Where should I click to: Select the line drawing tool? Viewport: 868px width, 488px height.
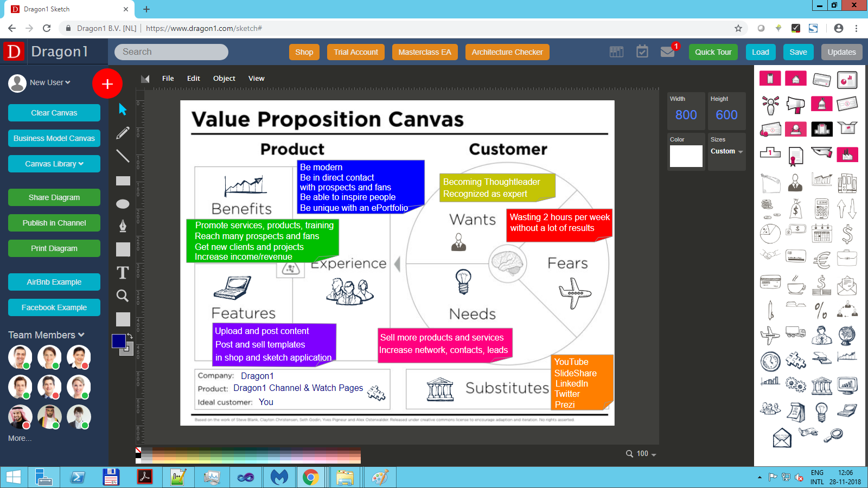pyautogui.click(x=123, y=156)
